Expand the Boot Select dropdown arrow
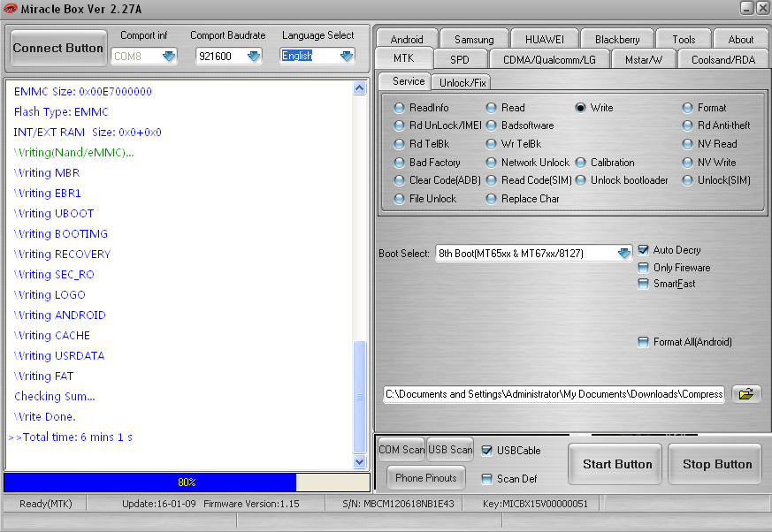 pyautogui.click(x=623, y=253)
